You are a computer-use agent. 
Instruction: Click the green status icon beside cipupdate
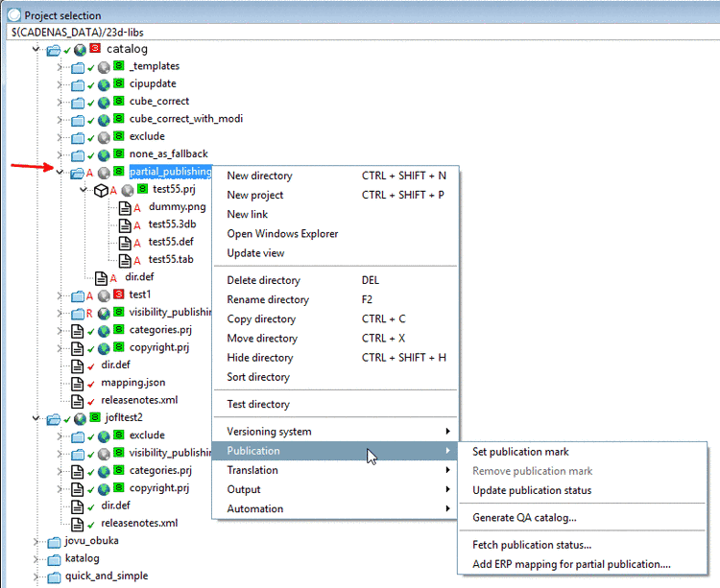pos(119,83)
